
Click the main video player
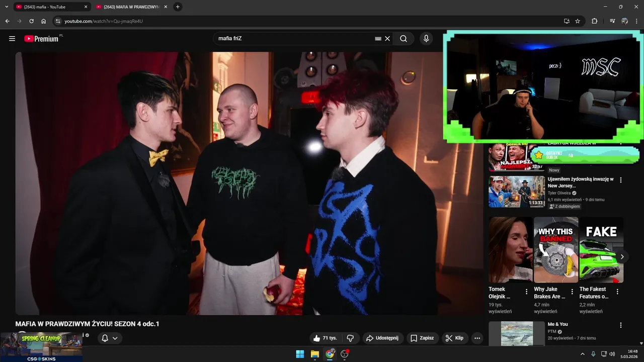(249, 184)
